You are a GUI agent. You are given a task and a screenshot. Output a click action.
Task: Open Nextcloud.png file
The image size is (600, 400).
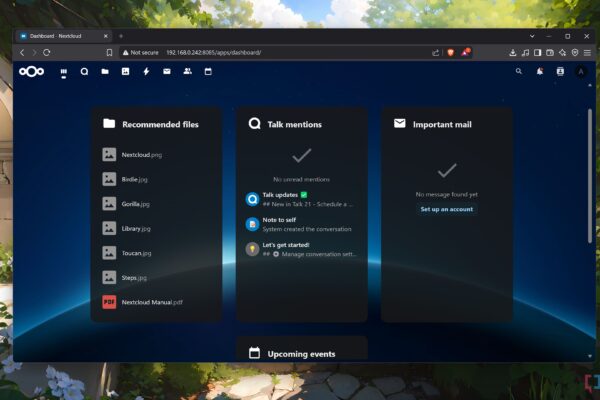pyautogui.click(x=156, y=155)
